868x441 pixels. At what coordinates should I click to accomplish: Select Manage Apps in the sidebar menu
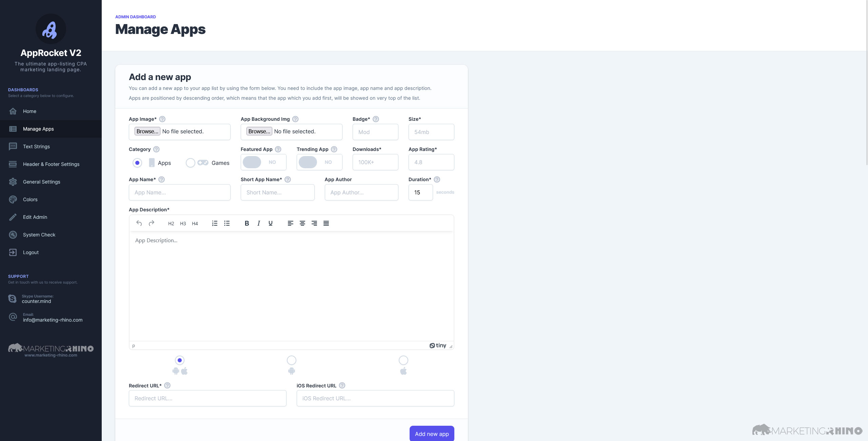click(38, 129)
